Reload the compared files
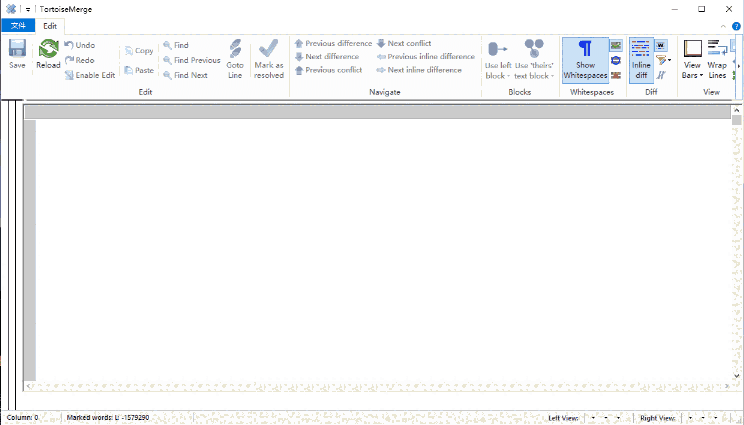 click(x=48, y=54)
